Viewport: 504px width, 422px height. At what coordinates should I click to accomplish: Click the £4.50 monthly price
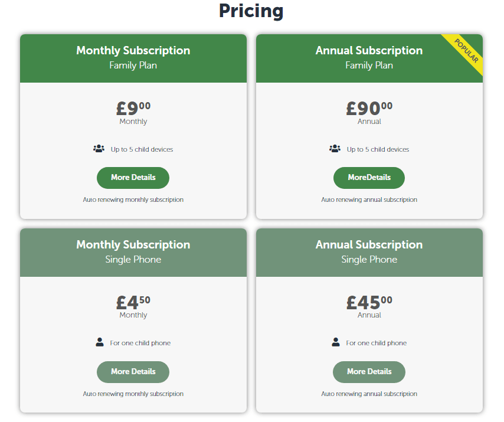point(133,302)
